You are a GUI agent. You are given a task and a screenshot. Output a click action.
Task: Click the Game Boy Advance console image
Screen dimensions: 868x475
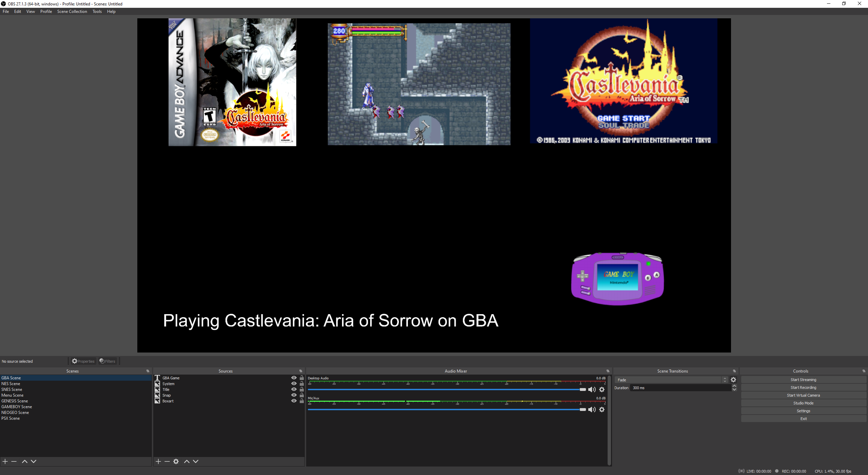(x=617, y=279)
